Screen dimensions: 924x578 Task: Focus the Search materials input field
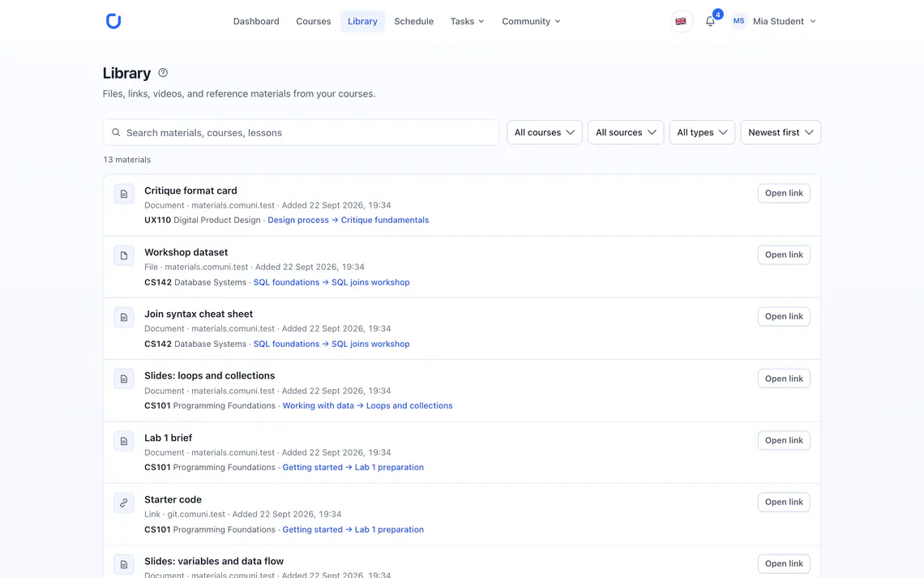tap(302, 133)
